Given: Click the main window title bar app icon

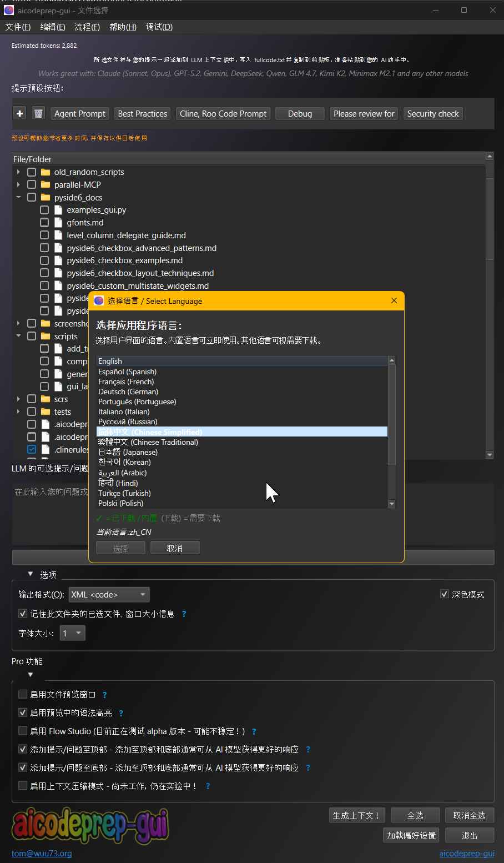Looking at the screenshot, I should [9, 10].
